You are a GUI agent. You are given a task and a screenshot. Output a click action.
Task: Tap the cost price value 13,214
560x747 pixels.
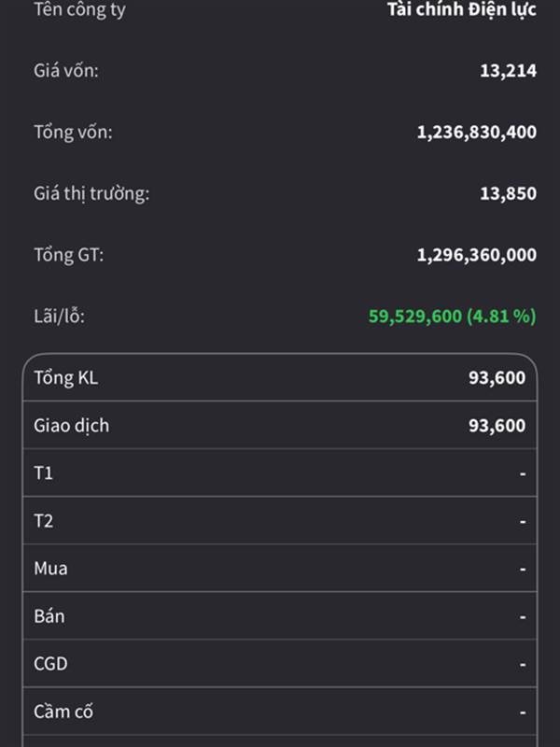click(x=508, y=69)
